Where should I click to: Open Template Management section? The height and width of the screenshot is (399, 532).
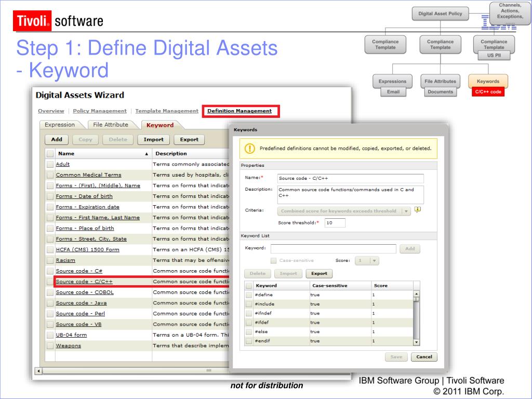pos(167,111)
